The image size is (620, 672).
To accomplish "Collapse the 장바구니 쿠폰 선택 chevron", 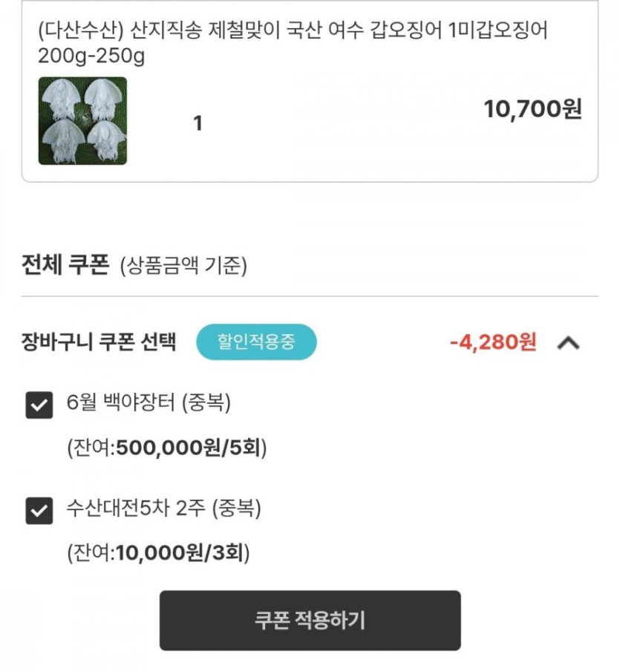I will coord(568,343).
